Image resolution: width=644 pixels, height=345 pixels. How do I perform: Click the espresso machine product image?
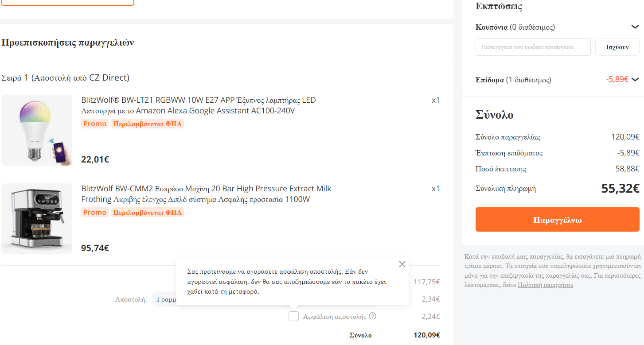37,219
